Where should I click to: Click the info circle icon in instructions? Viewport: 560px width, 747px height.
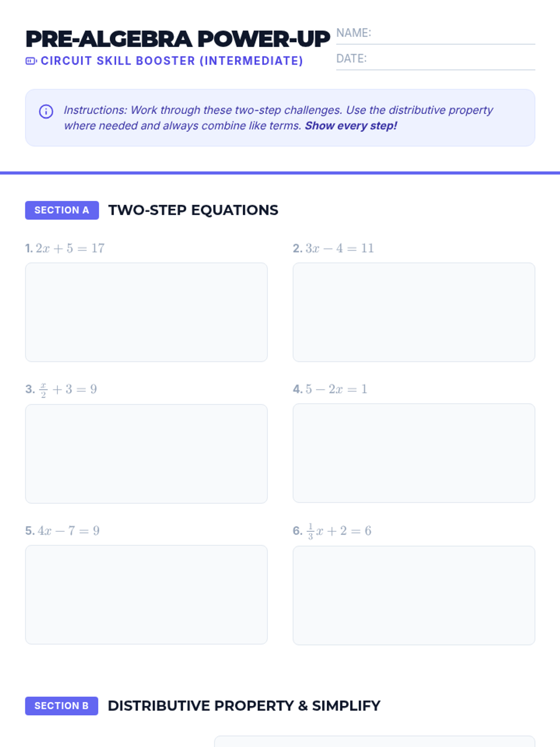tap(46, 112)
